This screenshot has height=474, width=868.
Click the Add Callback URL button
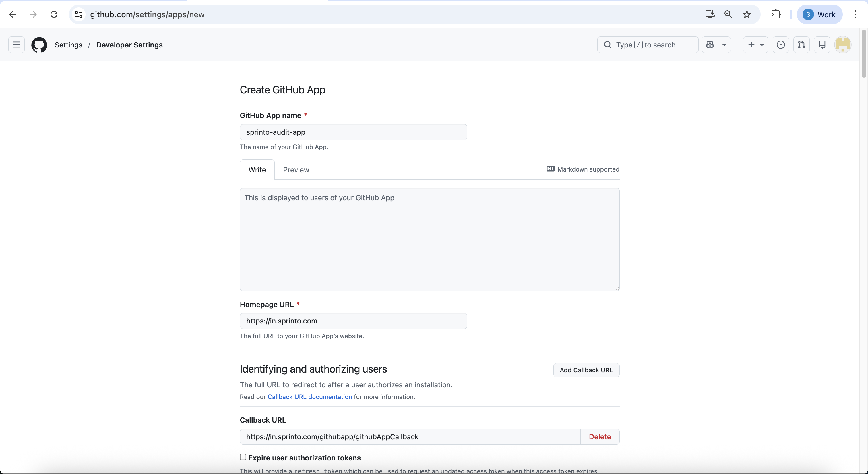click(586, 370)
